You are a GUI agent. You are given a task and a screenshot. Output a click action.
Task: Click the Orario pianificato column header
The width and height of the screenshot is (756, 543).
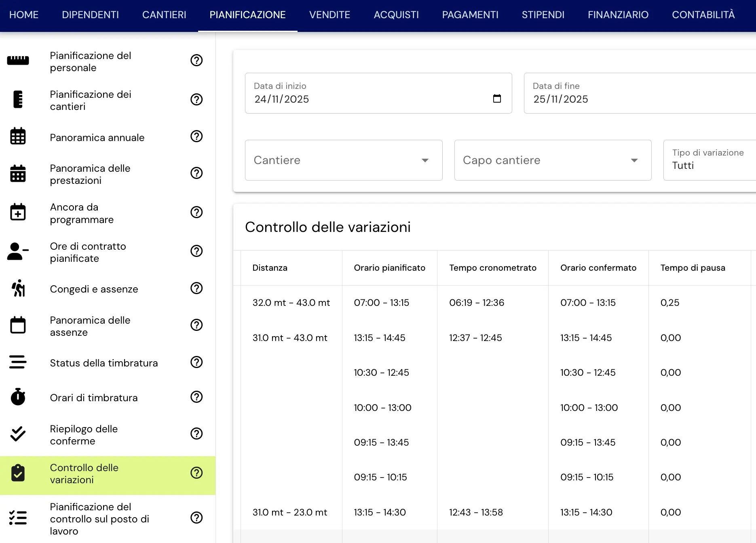coord(389,268)
